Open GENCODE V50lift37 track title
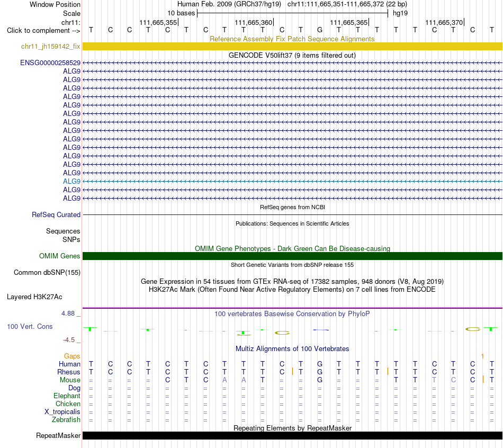 tap(292, 55)
